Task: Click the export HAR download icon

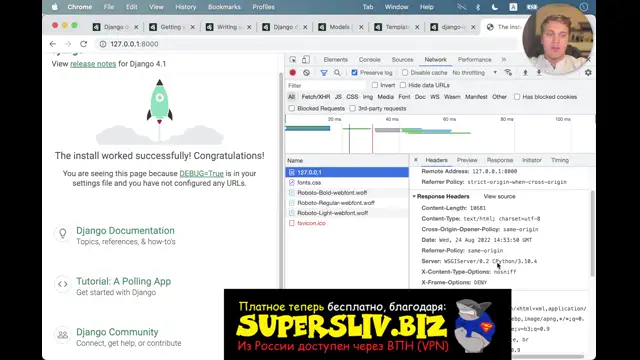Action: pyautogui.click(x=539, y=73)
